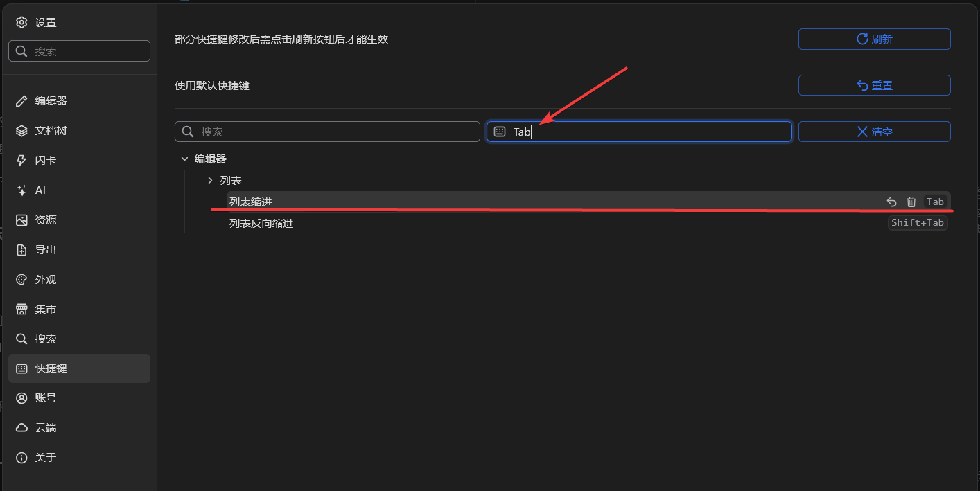Open the 搜索 settings section in sidebar
This screenshot has width=980, height=491.
point(79,339)
